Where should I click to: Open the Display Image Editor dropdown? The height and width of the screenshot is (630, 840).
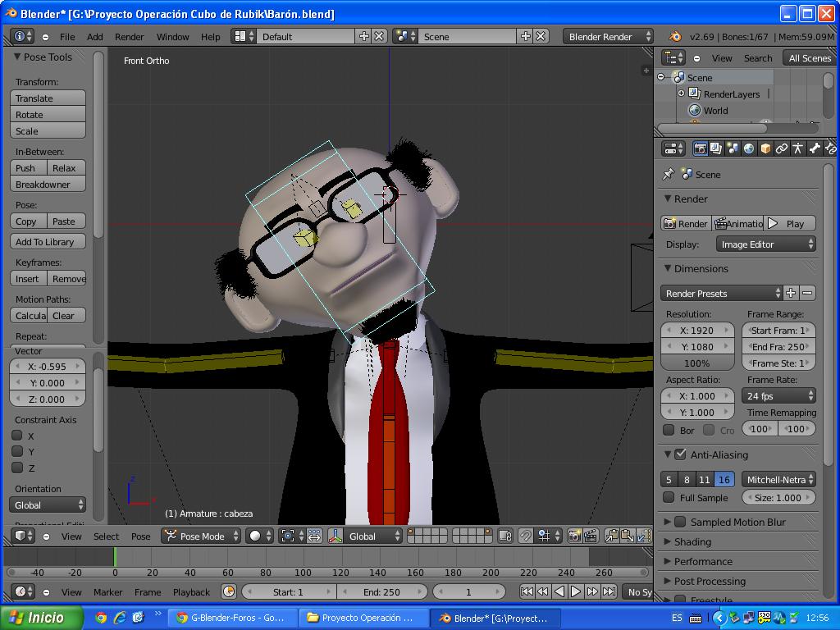pyautogui.click(x=765, y=244)
